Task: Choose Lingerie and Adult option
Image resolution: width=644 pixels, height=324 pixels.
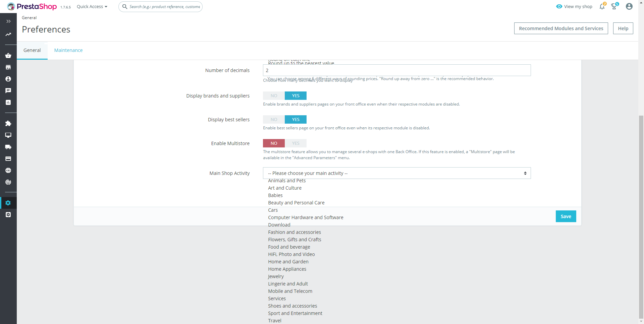Action: point(288,284)
